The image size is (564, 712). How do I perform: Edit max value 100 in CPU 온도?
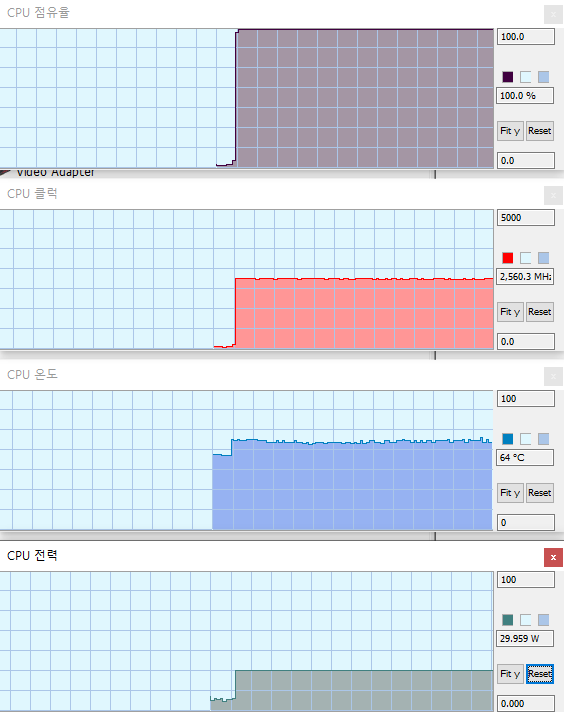(x=525, y=399)
